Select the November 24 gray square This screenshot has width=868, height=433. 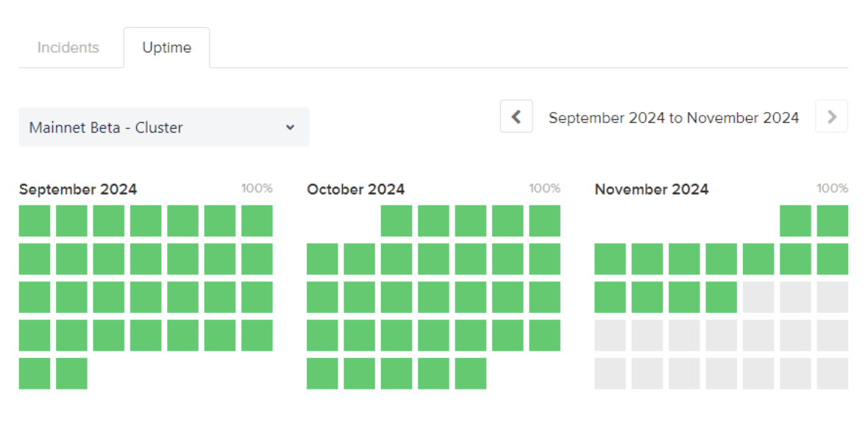click(x=610, y=373)
